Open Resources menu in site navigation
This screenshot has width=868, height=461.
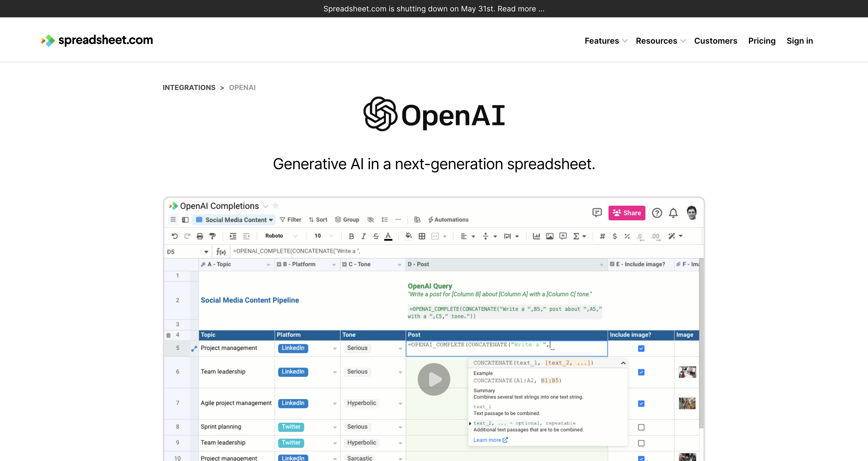660,41
